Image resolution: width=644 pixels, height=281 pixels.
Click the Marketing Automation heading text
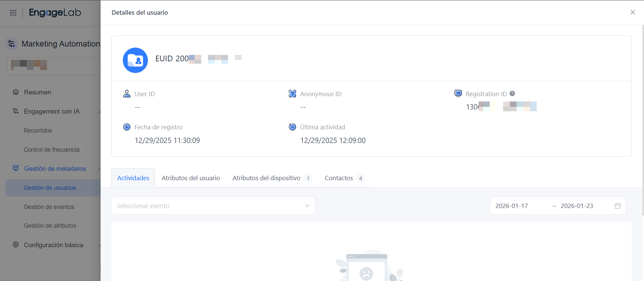pos(61,44)
